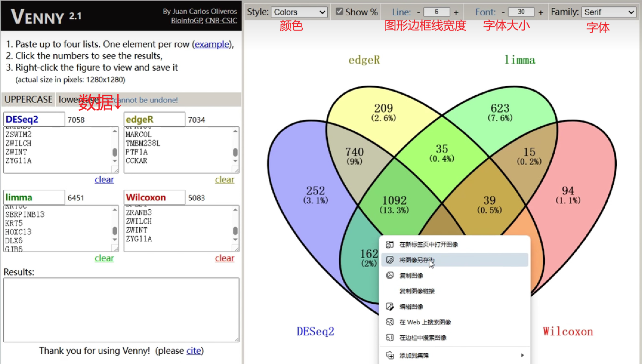
Task: Click Venn region number 15
Action: (x=529, y=152)
